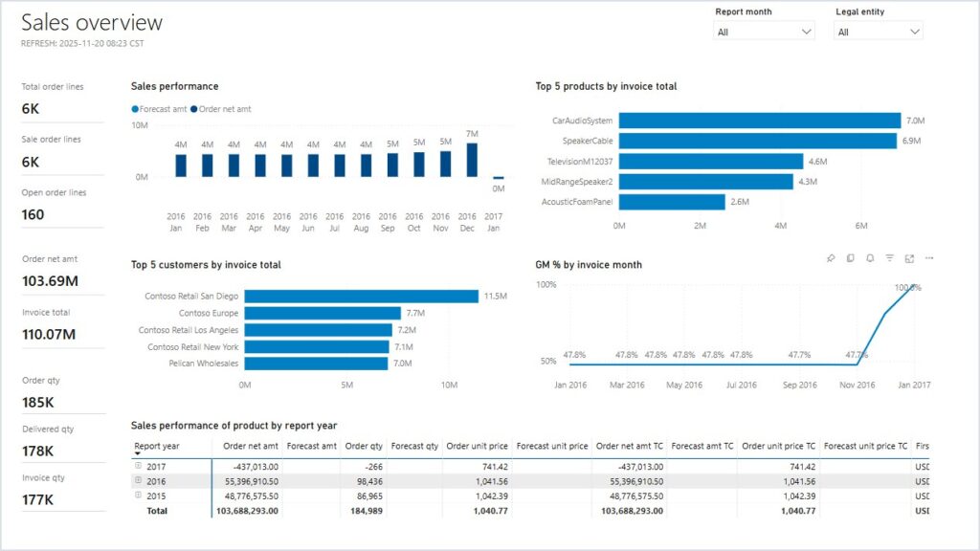Click the Delivered qty 178K value
The height and width of the screenshot is (551, 980).
(x=38, y=452)
